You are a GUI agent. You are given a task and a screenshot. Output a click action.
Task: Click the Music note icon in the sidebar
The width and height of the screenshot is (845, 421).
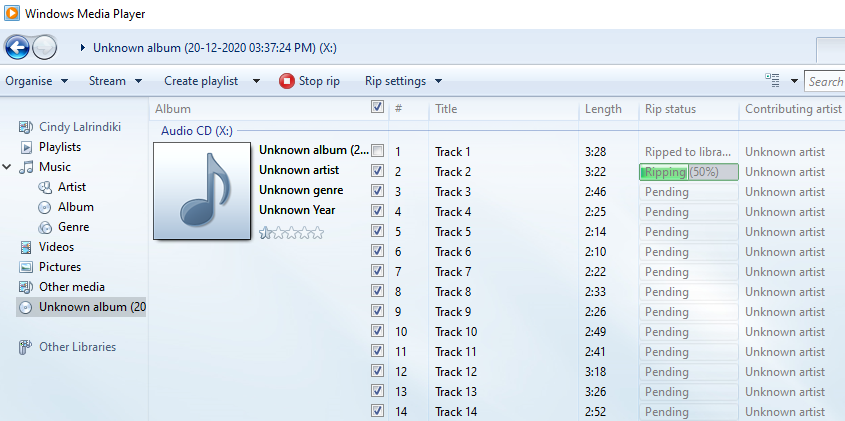coord(26,167)
